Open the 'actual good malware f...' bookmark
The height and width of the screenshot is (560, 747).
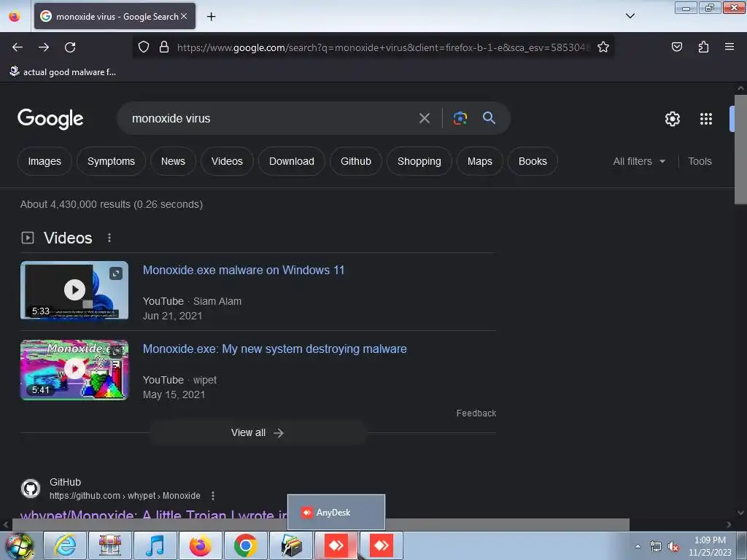pos(63,72)
